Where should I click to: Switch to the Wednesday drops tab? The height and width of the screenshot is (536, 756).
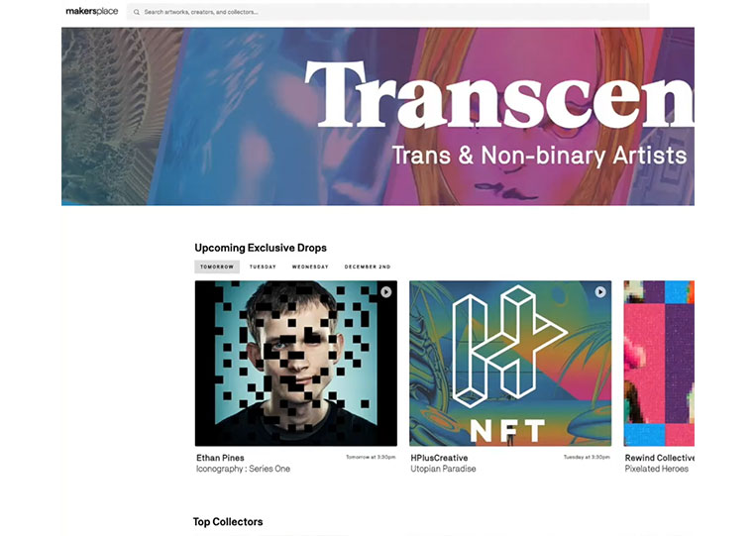pos(310,267)
